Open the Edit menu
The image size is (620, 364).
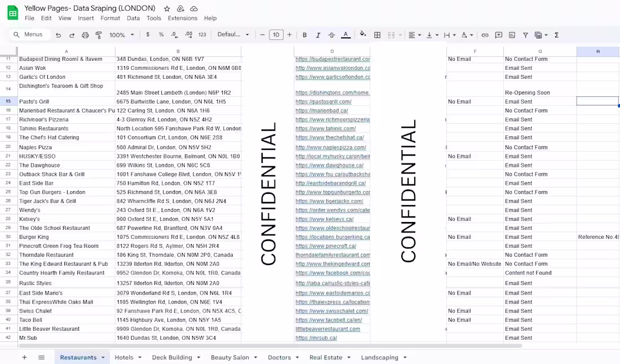pyautogui.click(x=46, y=18)
